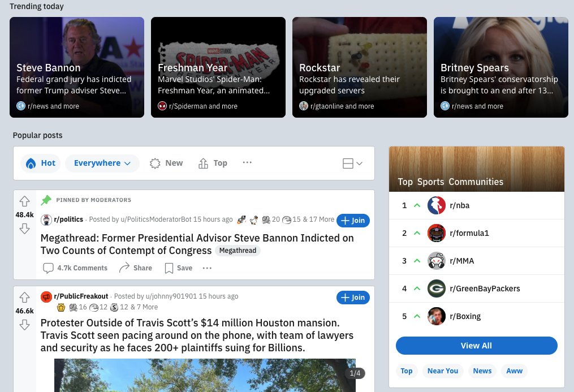Downvote the Travis Scott protester post

coord(24,325)
